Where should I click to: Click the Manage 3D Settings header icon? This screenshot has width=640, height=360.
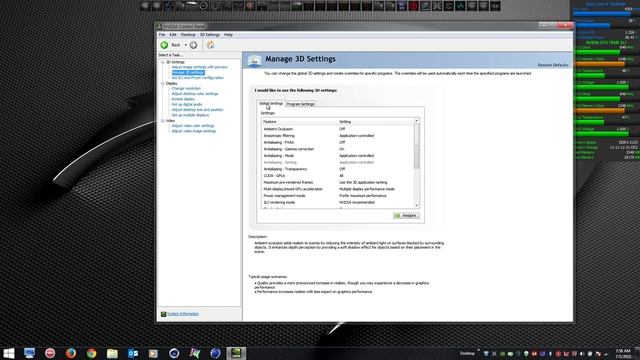pos(254,61)
